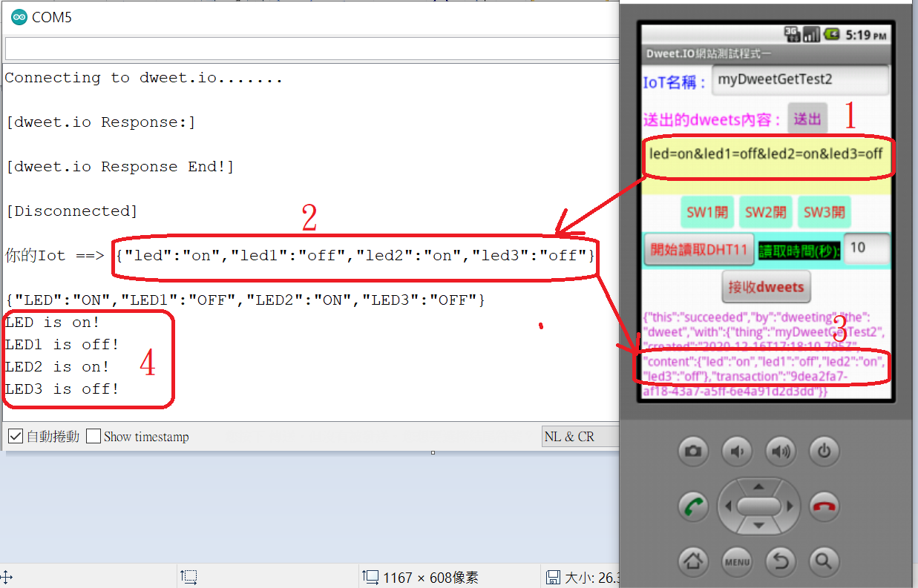The height and width of the screenshot is (588, 918).
Task: Tap the 送出 send button
Action: (807, 119)
